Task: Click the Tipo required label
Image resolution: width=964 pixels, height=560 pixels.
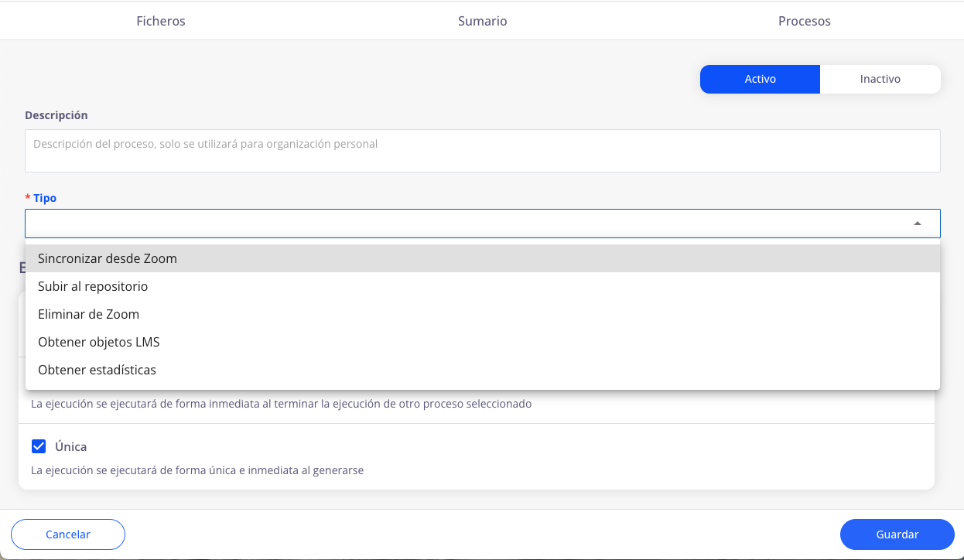Action: [x=41, y=198]
